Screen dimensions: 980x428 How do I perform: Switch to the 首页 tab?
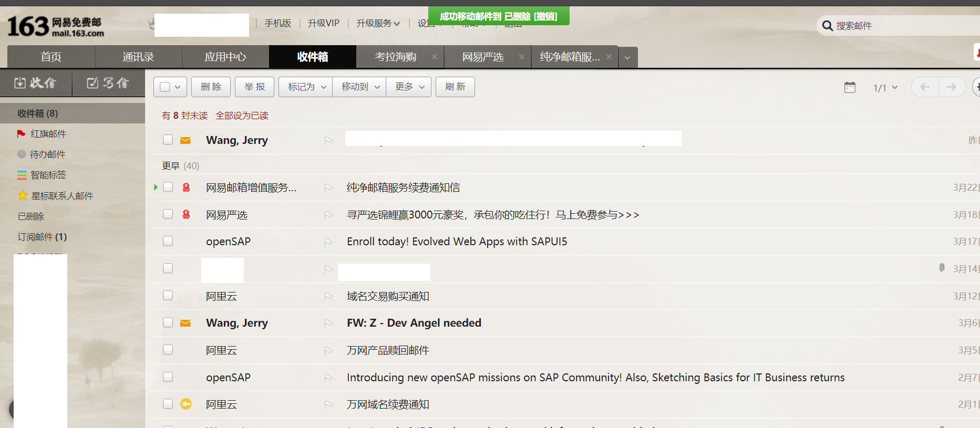[x=51, y=57]
